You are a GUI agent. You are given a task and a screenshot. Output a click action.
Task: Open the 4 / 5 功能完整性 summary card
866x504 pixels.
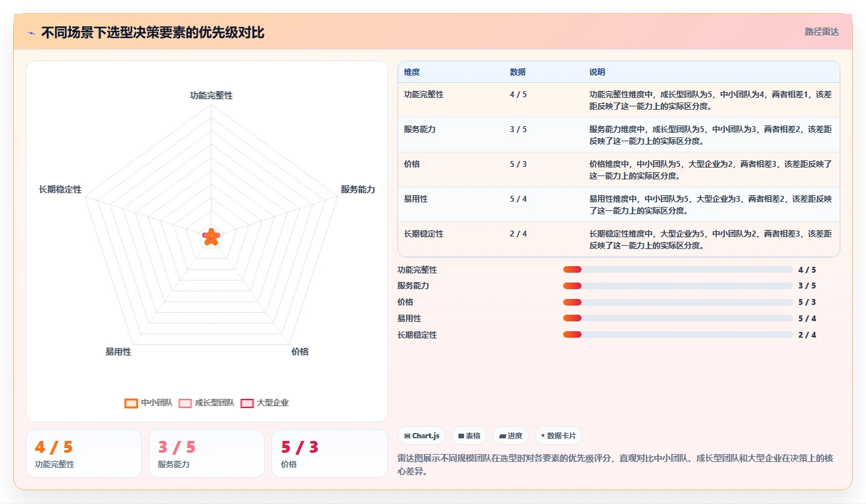[83, 453]
